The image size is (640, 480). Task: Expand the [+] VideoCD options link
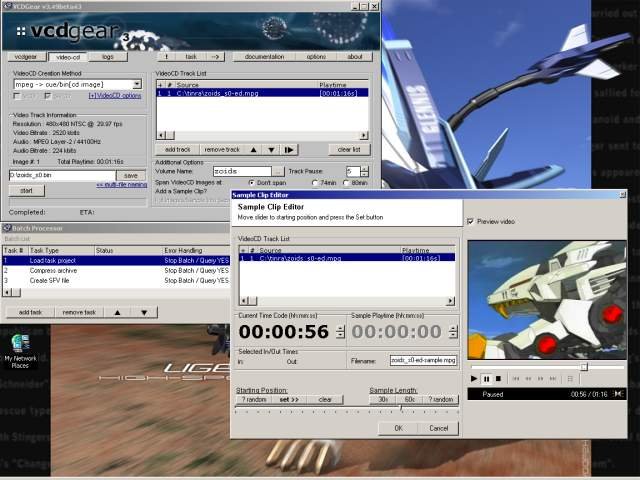(115, 96)
